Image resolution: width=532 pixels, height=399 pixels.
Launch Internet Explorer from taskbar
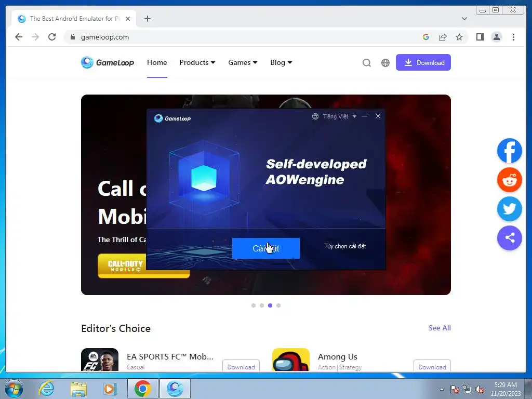46,389
